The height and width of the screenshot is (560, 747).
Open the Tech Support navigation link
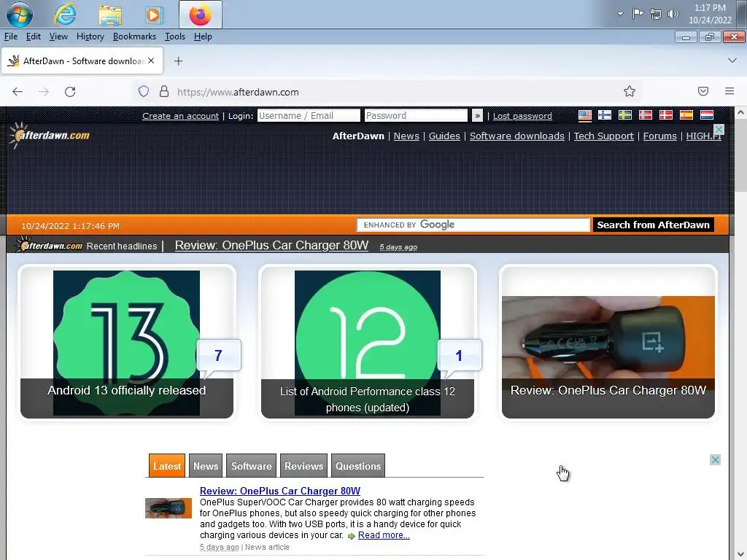603,136
